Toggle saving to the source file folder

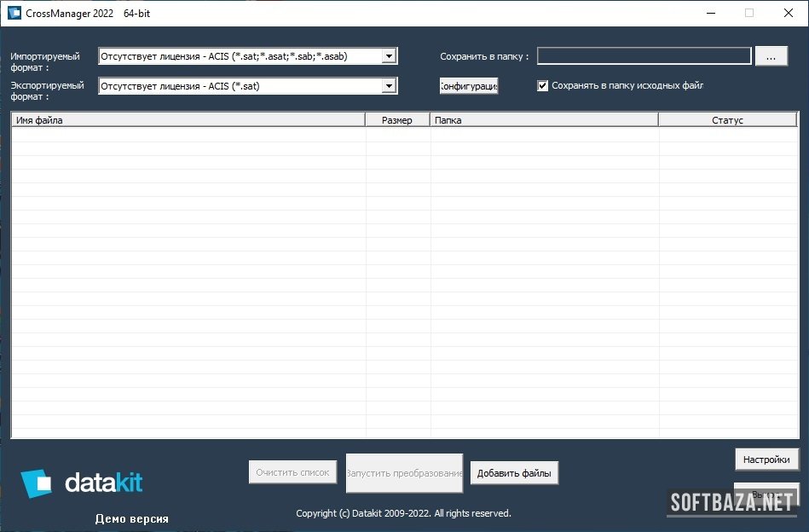[x=543, y=85]
